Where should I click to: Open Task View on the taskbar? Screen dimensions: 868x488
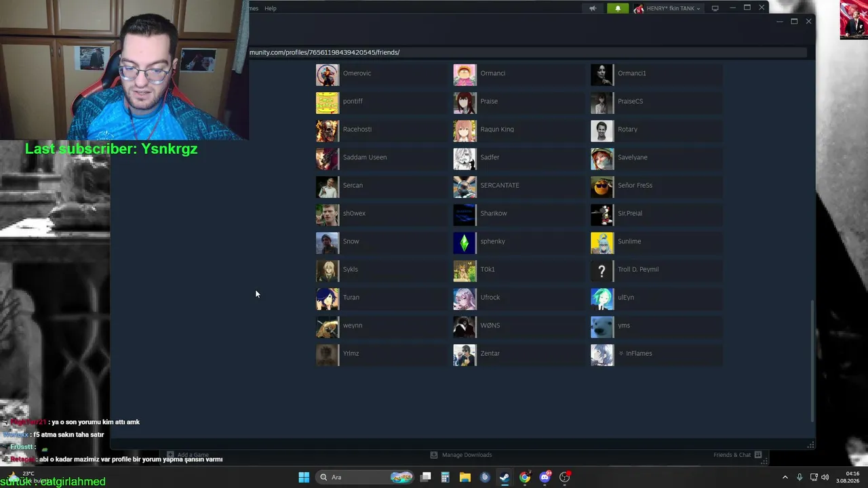click(426, 477)
